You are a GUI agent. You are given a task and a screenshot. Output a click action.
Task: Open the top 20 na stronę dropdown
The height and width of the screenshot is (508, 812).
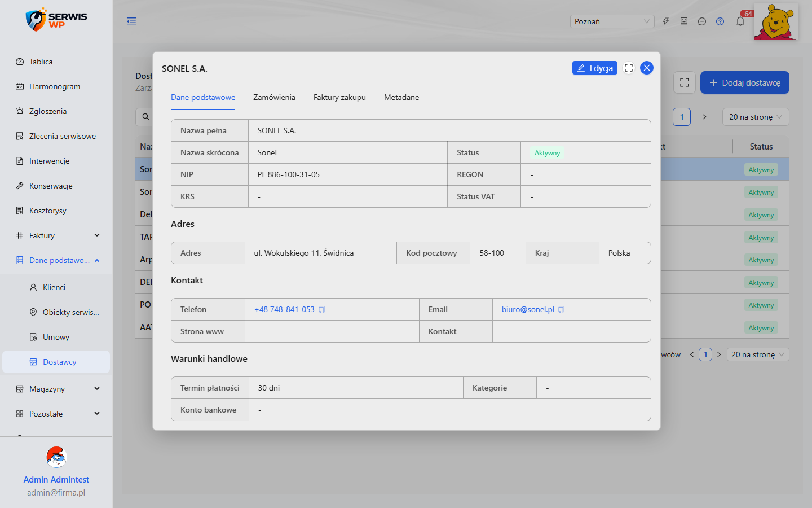point(756,117)
